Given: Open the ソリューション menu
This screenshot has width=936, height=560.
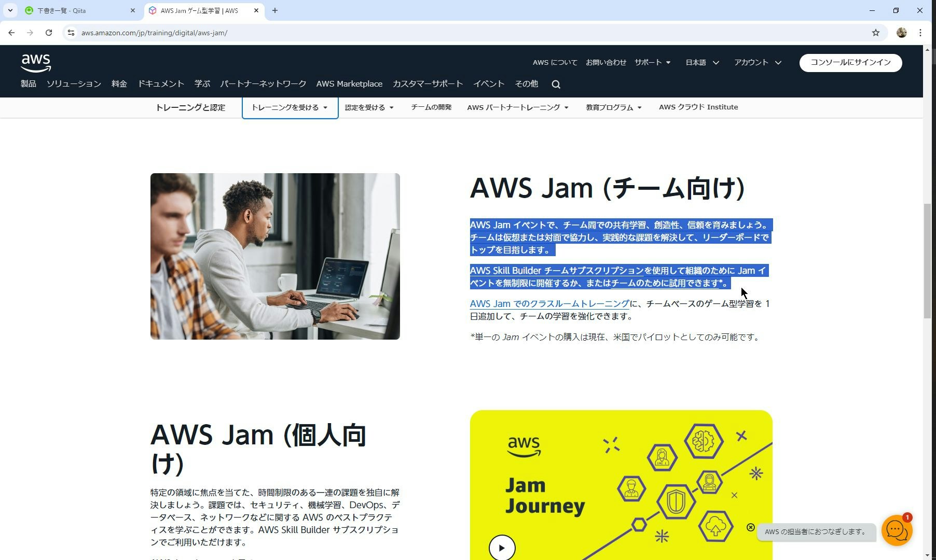Looking at the screenshot, I should [x=74, y=84].
